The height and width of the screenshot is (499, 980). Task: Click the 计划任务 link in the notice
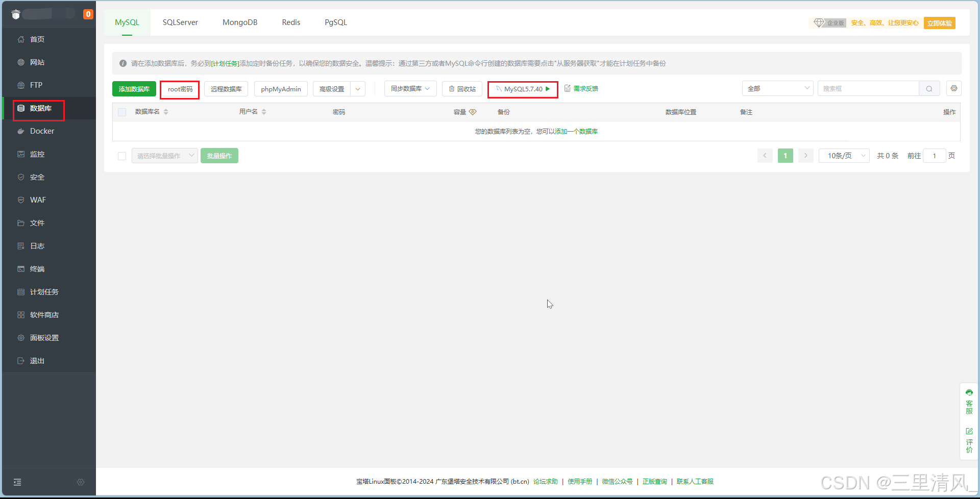(x=225, y=63)
